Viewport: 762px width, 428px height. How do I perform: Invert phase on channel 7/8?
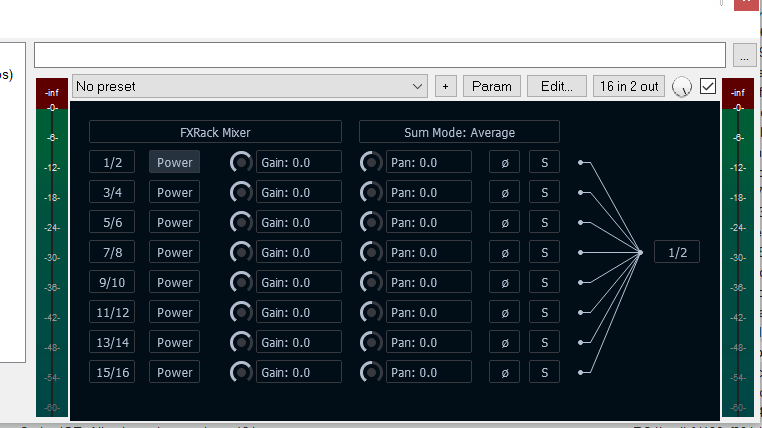pyautogui.click(x=504, y=253)
